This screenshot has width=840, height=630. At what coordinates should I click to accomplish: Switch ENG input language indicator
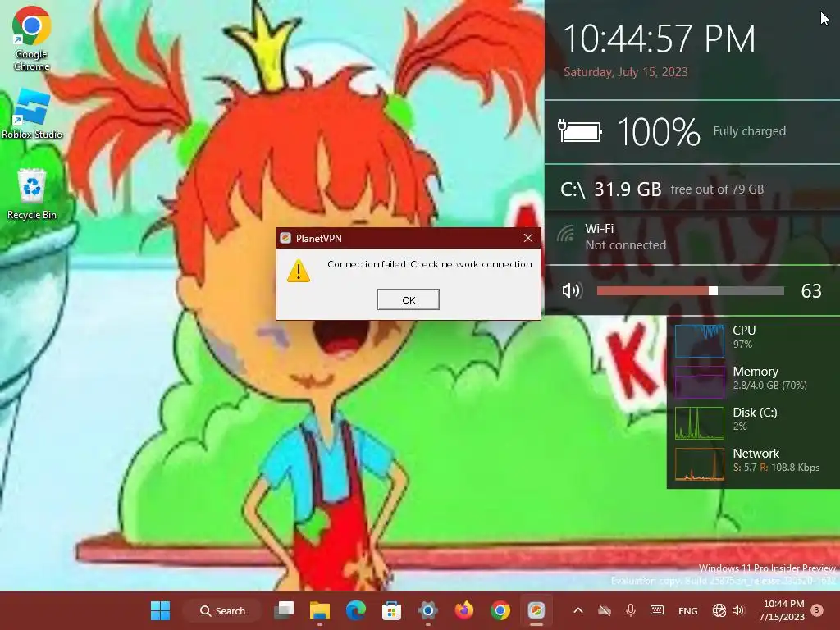[688, 610]
